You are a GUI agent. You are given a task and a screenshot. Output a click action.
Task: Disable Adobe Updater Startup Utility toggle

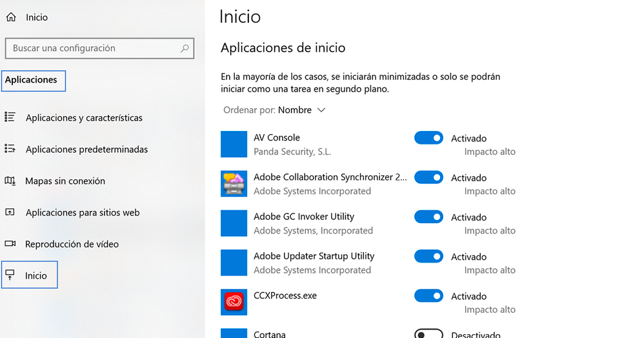pos(428,256)
